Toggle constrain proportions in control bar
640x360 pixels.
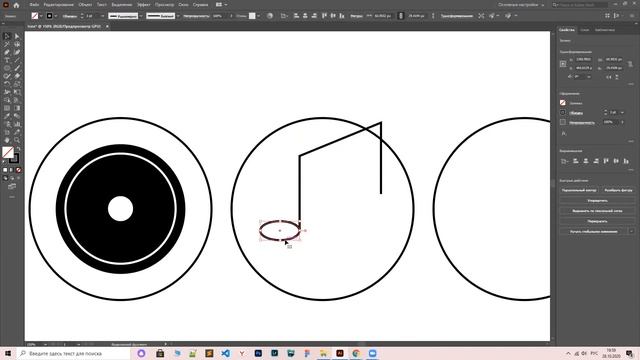pos(400,16)
